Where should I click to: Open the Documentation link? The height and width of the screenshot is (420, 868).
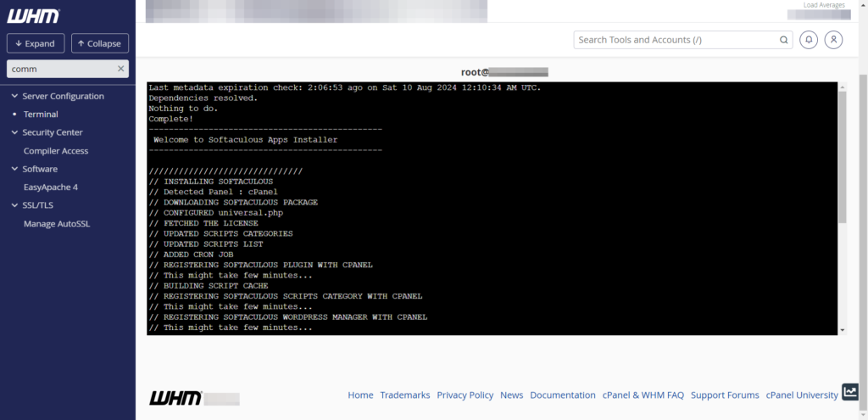(563, 395)
